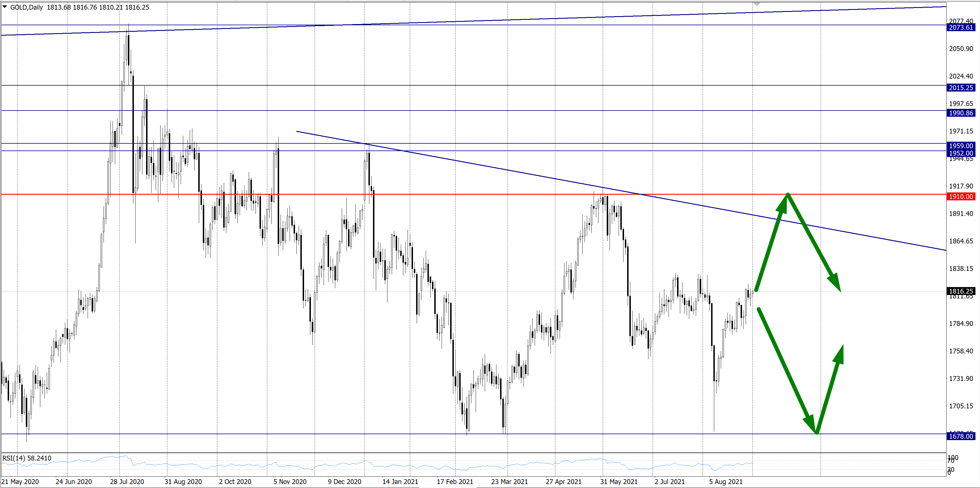Viewport: 980px width, 488px height.
Task: Click the 28 Jul 2020 date label
Action: 127,481
